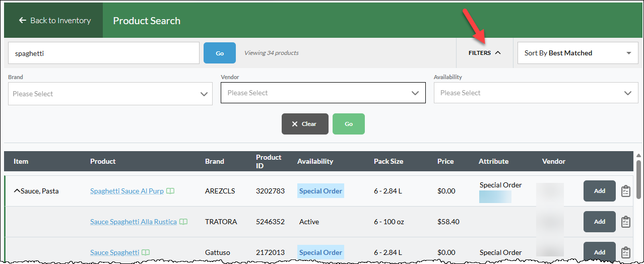The height and width of the screenshot is (264, 644).
Task: Click the Item column header
Action: [21, 161]
